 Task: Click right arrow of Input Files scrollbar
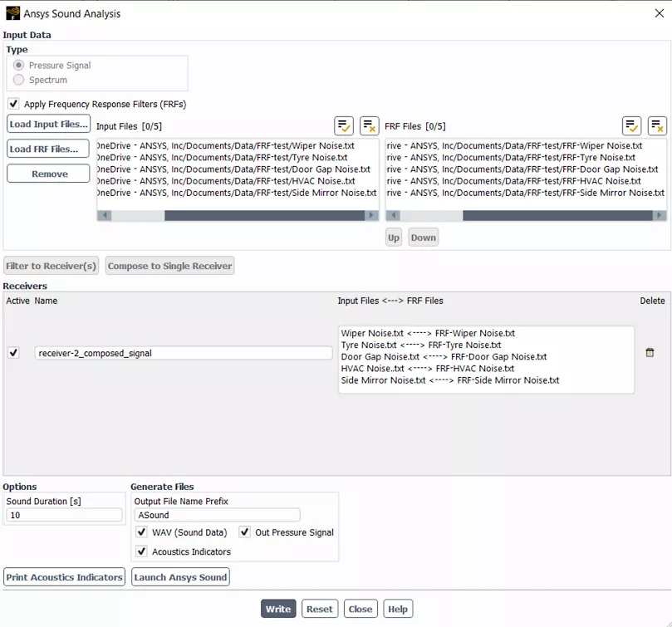click(371, 215)
